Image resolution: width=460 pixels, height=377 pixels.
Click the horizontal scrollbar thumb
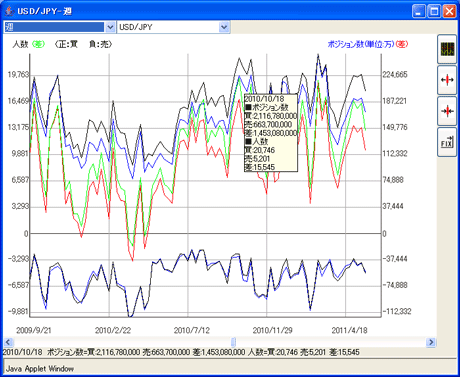click(x=233, y=342)
